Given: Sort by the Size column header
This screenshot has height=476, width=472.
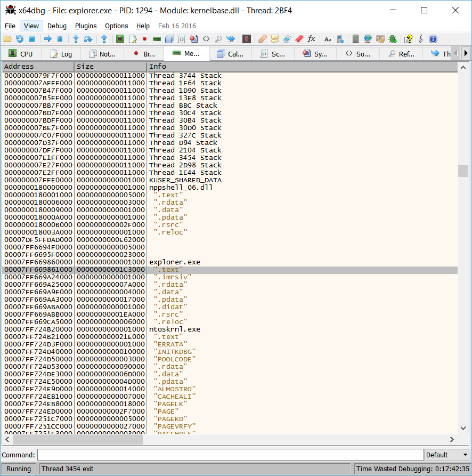Looking at the screenshot, I should click(x=110, y=67).
